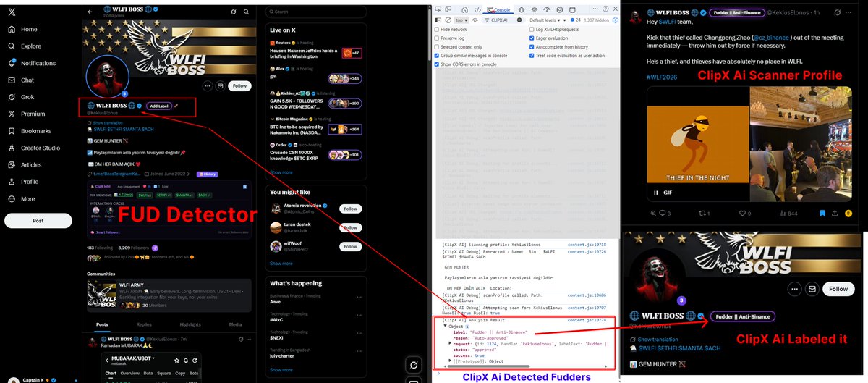Send a message via envelope icon
The height and width of the screenshot is (383, 868).
221,85
